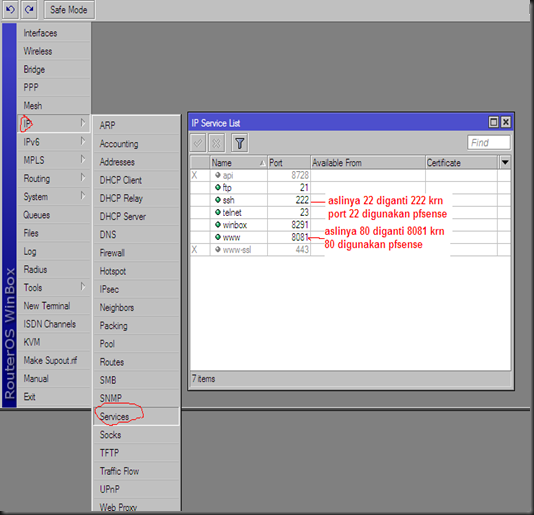Click the Disable X icon in IP Service List

click(216, 143)
